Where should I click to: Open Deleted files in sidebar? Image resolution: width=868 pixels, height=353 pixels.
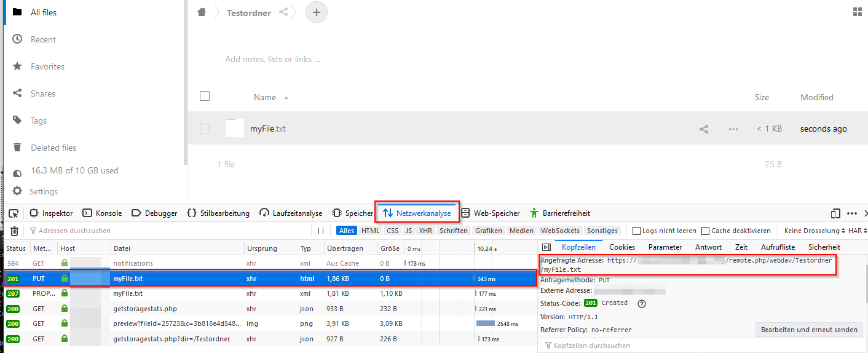(53, 148)
